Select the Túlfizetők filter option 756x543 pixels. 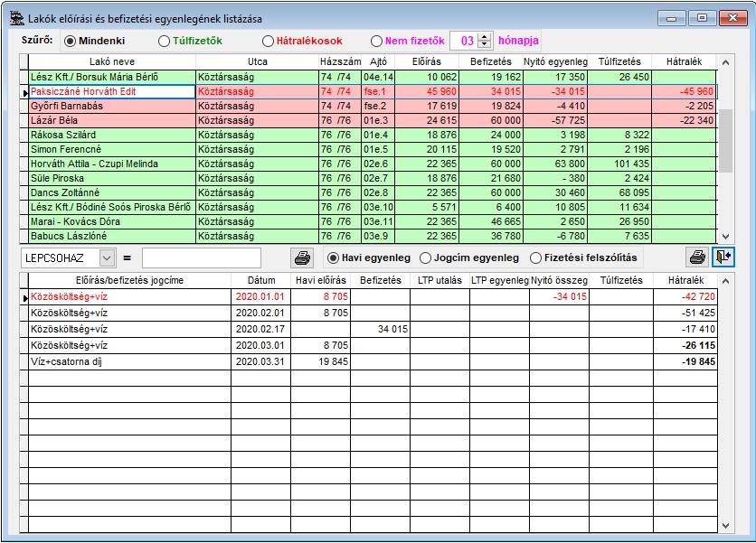point(164,41)
